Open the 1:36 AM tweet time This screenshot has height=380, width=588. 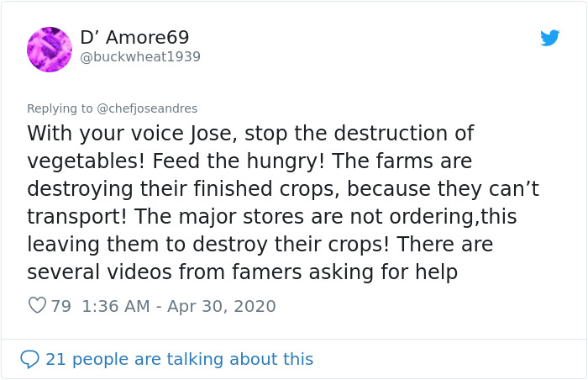(x=118, y=306)
